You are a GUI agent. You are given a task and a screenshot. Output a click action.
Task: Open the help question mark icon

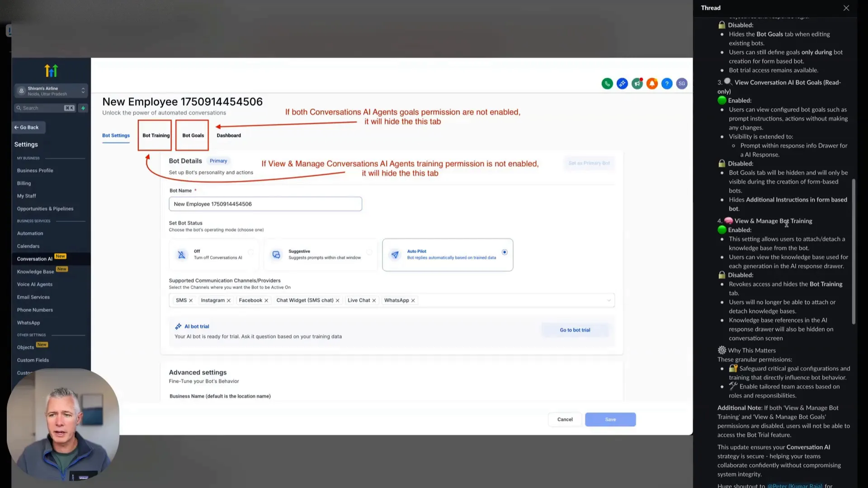coord(667,84)
